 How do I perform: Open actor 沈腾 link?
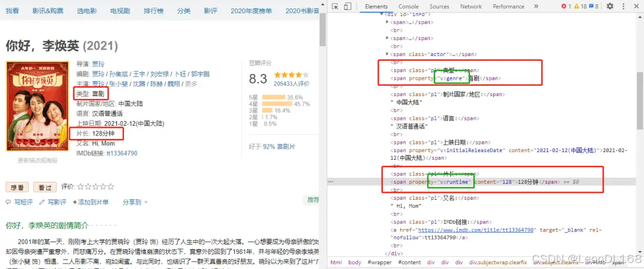(x=139, y=84)
